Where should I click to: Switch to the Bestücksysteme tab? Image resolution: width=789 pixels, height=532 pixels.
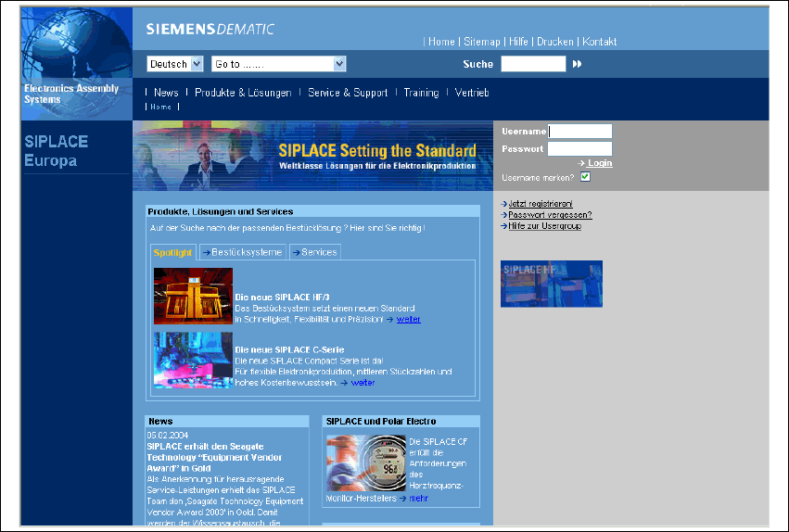coord(243,252)
